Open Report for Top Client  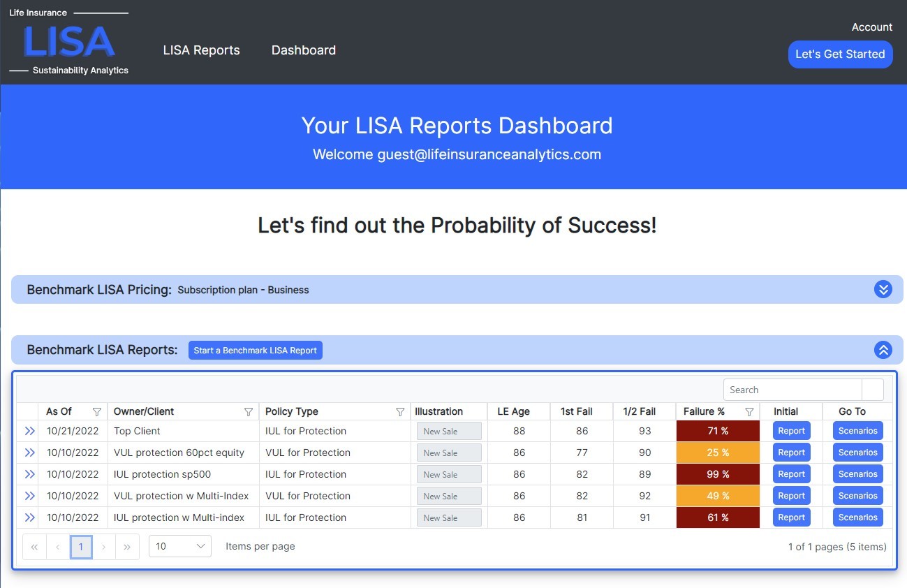coord(792,431)
